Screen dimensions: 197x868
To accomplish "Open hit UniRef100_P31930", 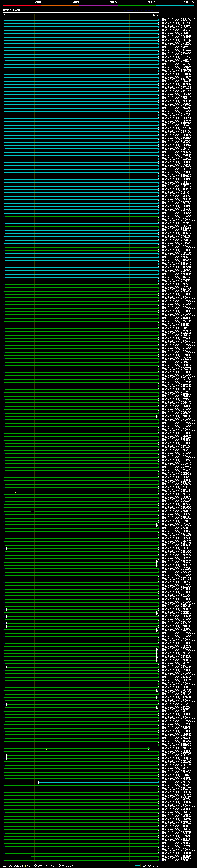I will pyautogui.click(x=177, y=596).
